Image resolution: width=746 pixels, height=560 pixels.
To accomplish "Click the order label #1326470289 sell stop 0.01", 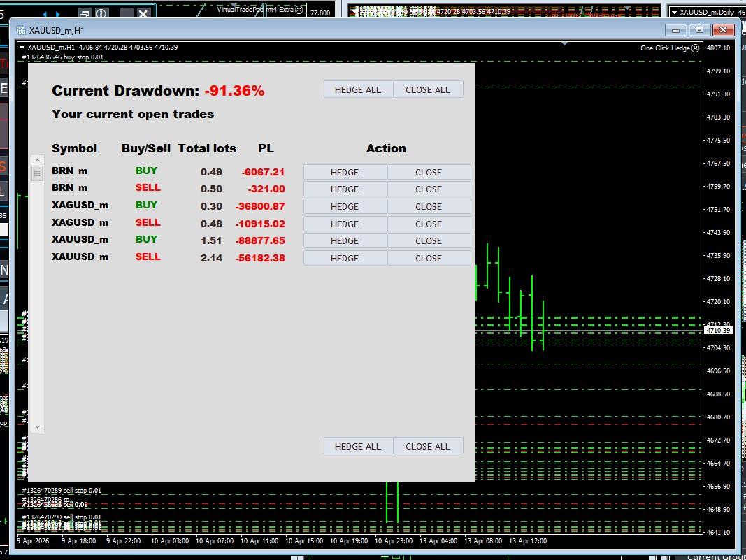I will coord(62,491).
